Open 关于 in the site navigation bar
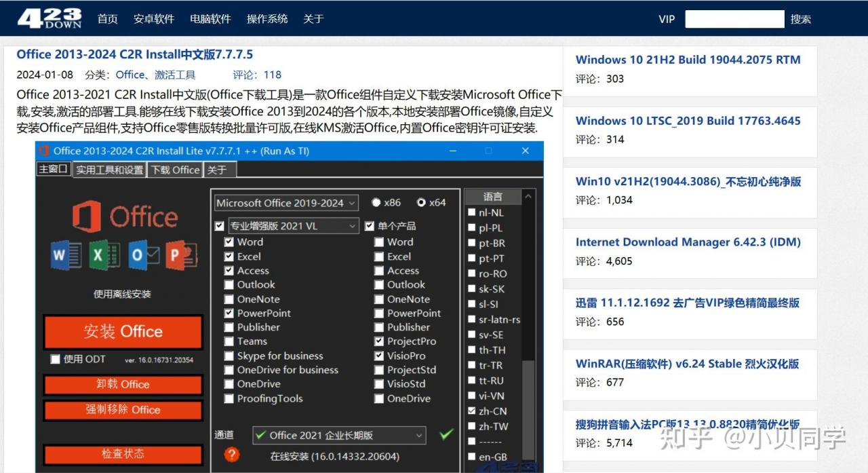The image size is (868, 473). 313,19
